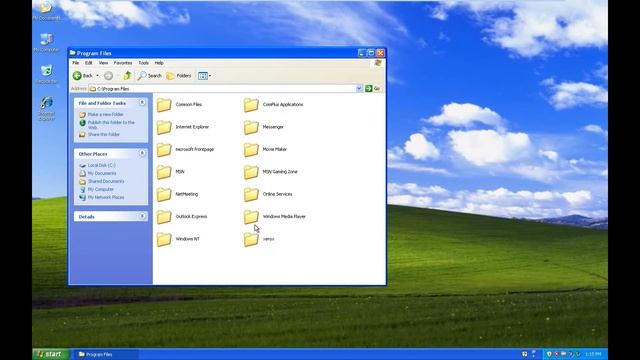Select the Internet Explorer folder icon
The width and height of the screenshot is (640, 360).
pos(164,127)
